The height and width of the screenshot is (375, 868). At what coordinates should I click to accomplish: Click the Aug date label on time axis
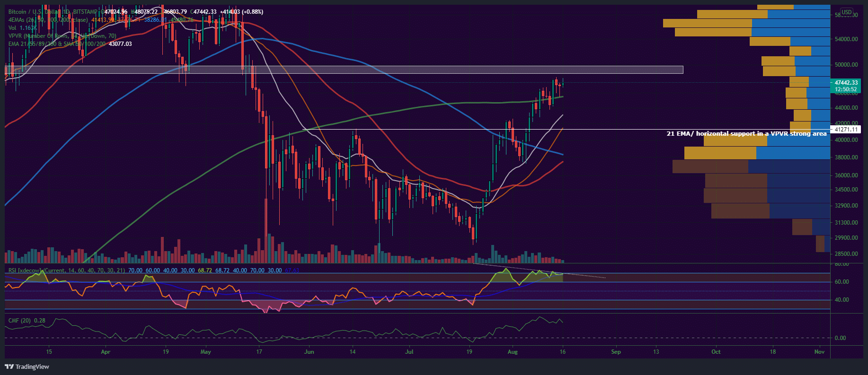coord(513,352)
